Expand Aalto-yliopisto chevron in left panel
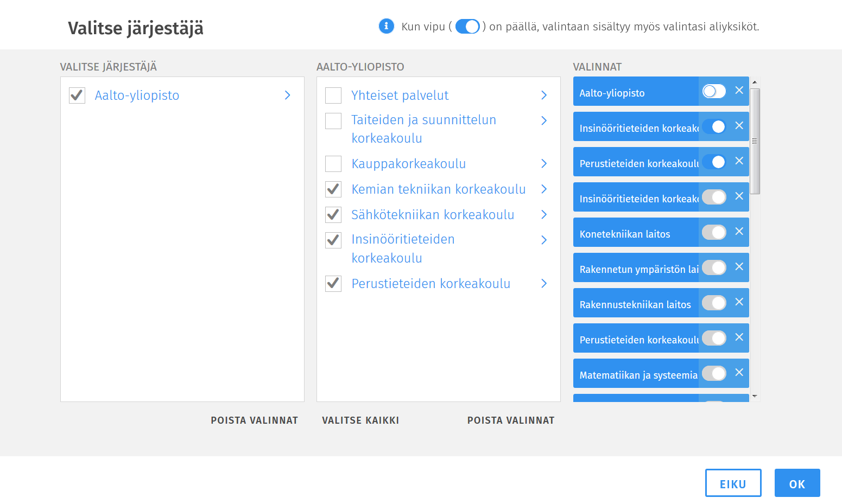 [x=288, y=95]
